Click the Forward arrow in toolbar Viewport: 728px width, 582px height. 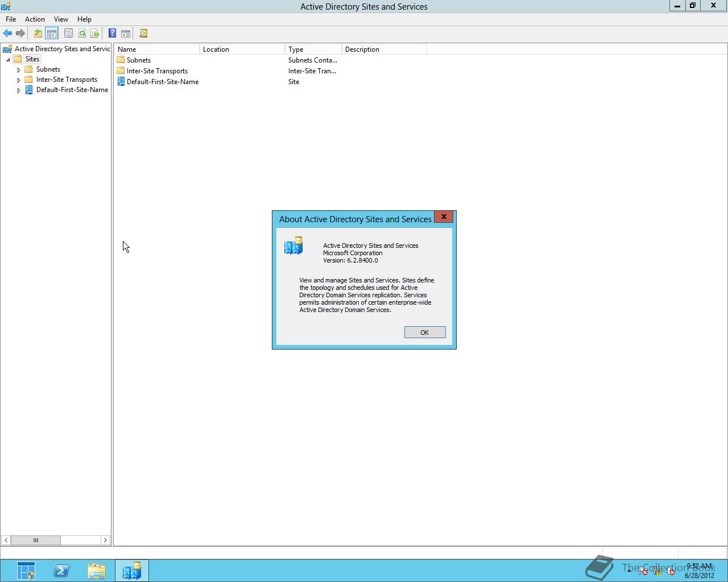coord(20,34)
